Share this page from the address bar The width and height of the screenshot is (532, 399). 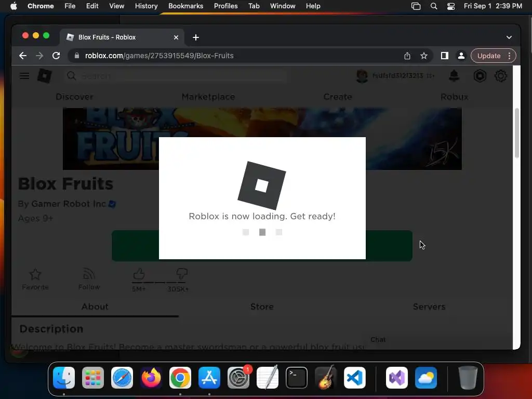[x=407, y=56]
